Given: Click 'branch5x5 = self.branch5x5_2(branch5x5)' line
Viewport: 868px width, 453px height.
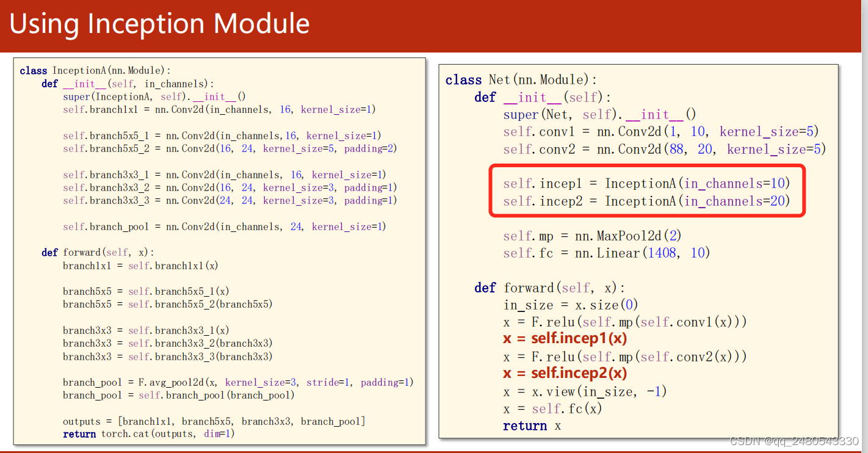Looking at the screenshot, I should click(168, 304).
